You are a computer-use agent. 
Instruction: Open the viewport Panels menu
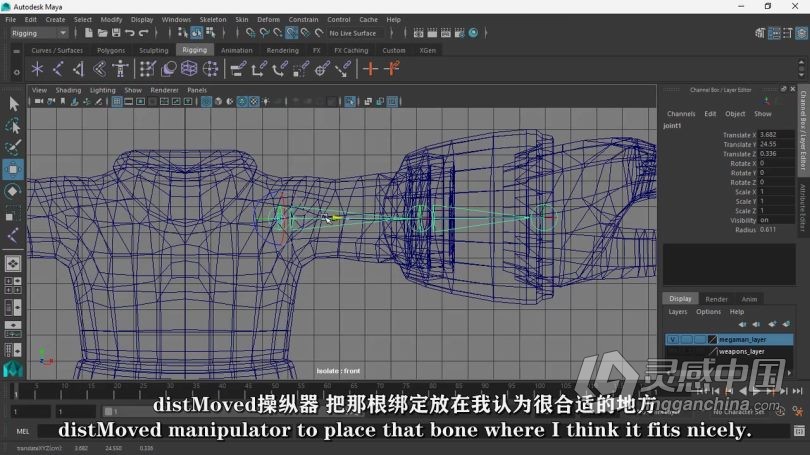(197, 90)
